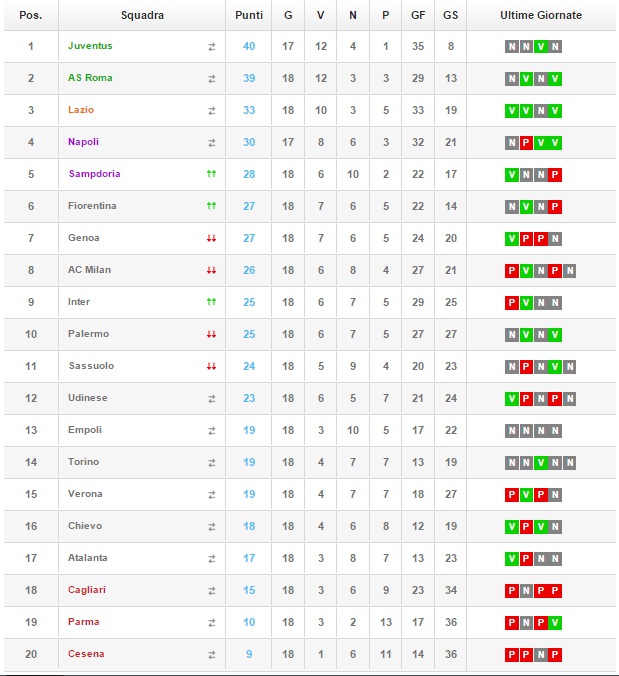This screenshot has height=676, width=619.
Task: Click the green up arrows beside Fiorentina
Action: (211, 206)
